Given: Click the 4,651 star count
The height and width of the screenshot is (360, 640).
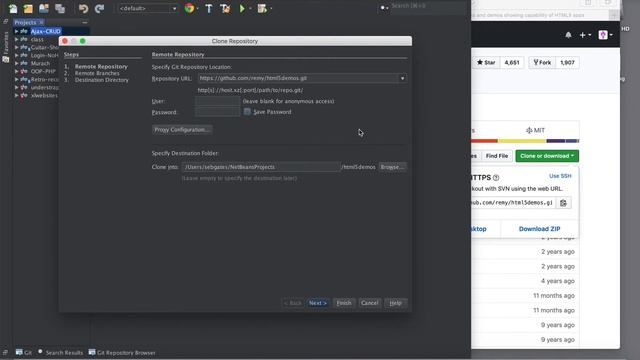Looking at the screenshot, I should [512, 62].
